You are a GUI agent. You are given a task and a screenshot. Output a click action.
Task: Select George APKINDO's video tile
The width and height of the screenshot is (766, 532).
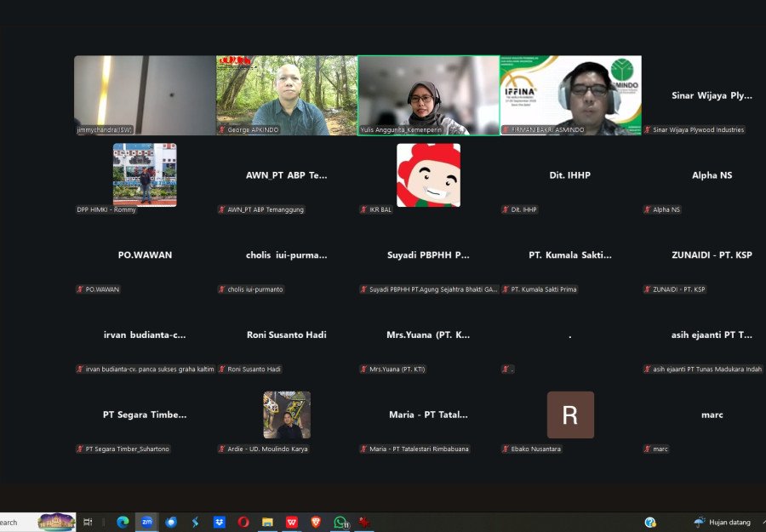286,95
